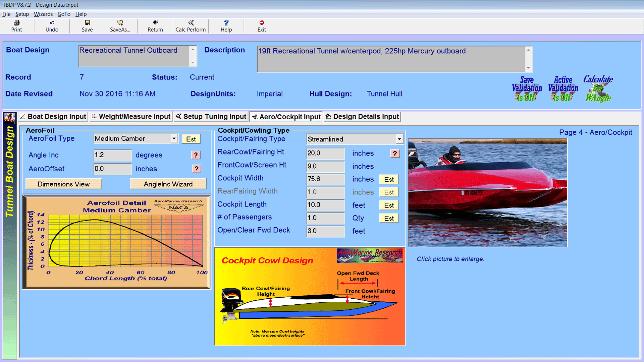The width and height of the screenshot is (644, 362).
Task: Click the Undo toolbar icon
Action: coord(52,26)
